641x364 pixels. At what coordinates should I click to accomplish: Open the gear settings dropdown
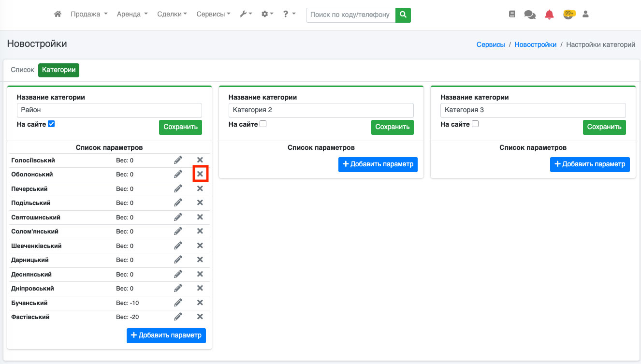click(267, 15)
